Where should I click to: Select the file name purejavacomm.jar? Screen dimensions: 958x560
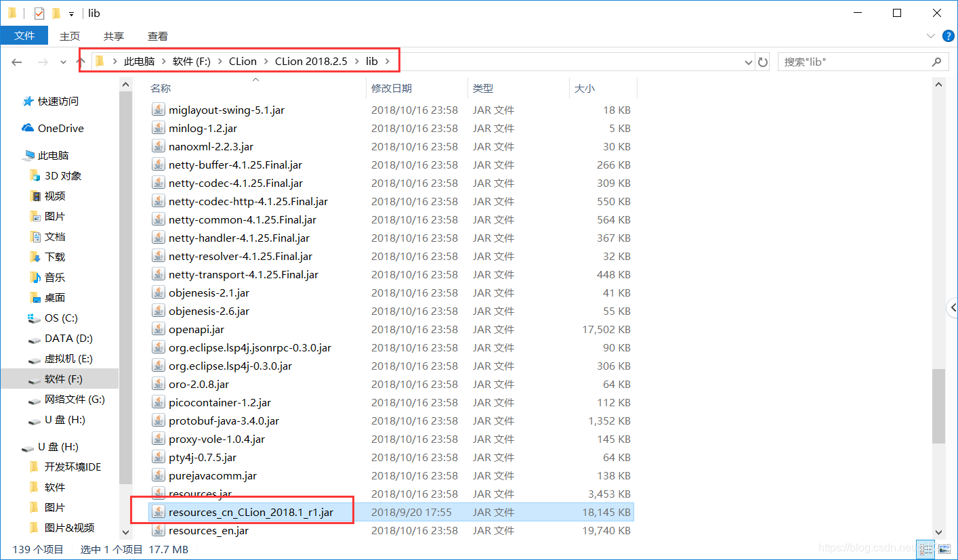tap(213, 475)
